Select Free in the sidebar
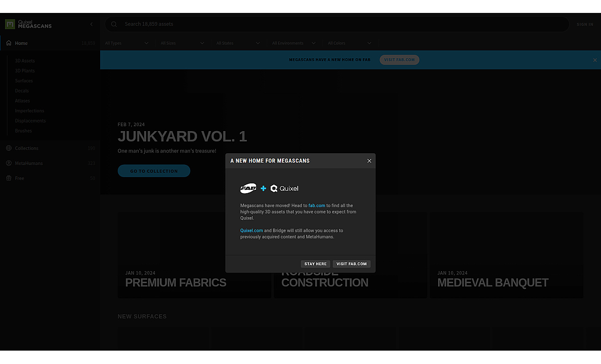 click(50, 178)
